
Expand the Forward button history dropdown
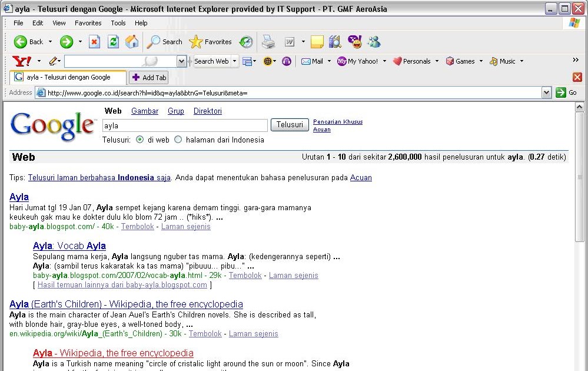pyautogui.click(x=80, y=42)
